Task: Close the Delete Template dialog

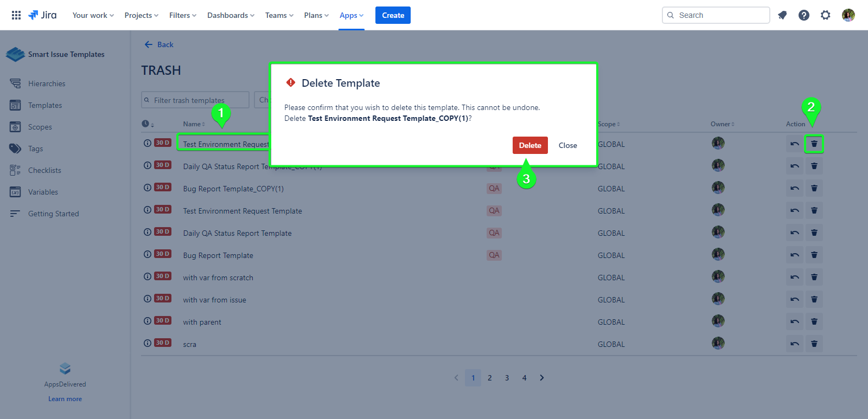Action: pos(567,145)
